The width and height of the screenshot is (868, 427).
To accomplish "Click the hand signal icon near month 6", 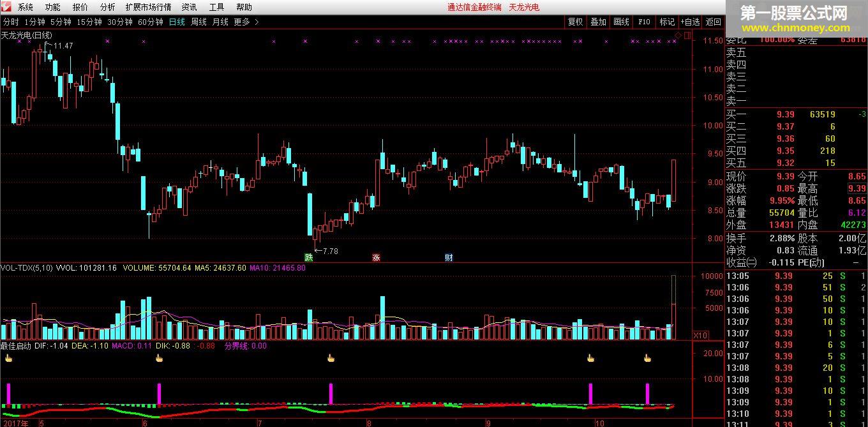I will click(159, 358).
